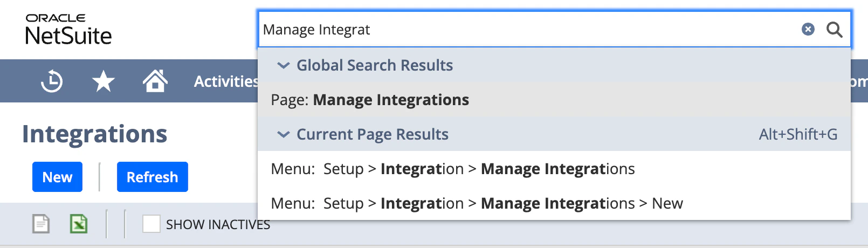Image resolution: width=868 pixels, height=248 pixels.
Task: Choose Setup > Integration > Manage Integrations result
Action: pyautogui.click(x=554, y=169)
